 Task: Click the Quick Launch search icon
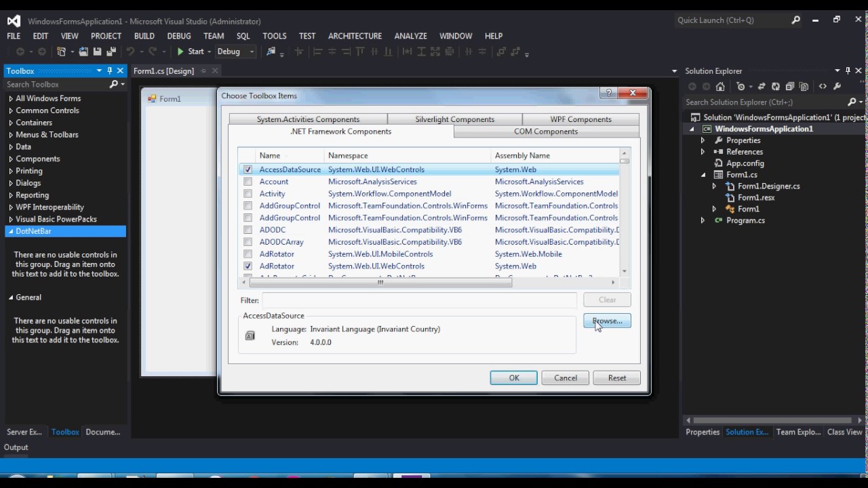[x=796, y=20]
